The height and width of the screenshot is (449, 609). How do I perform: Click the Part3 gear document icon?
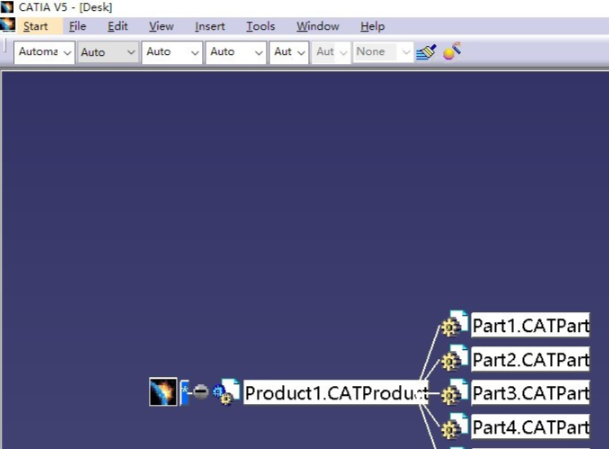click(x=454, y=392)
